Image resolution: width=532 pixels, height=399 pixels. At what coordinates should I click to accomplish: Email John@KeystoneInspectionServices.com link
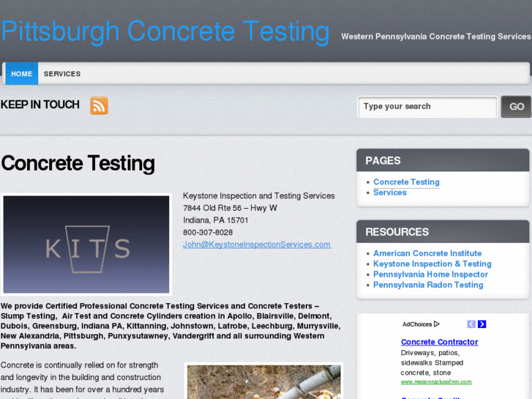click(x=257, y=245)
